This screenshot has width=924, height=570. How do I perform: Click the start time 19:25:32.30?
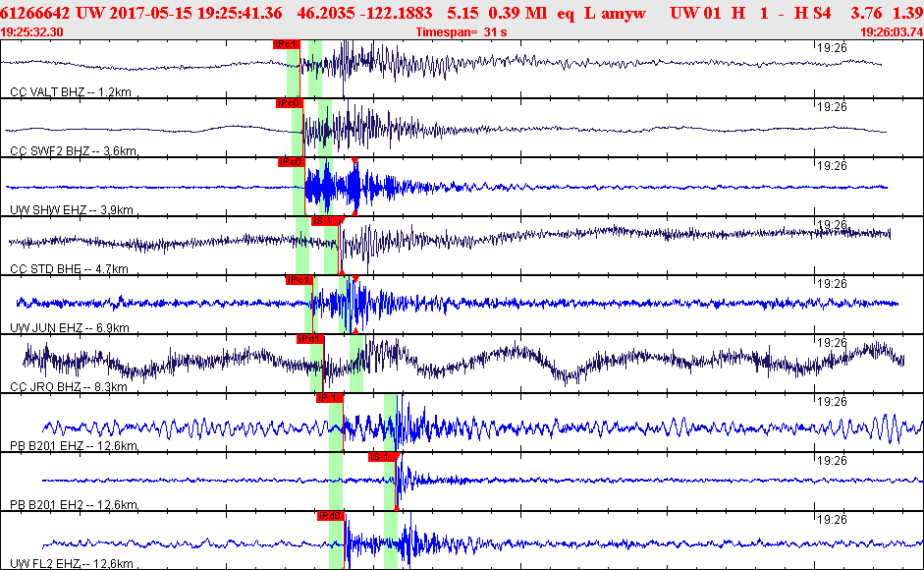click(31, 32)
